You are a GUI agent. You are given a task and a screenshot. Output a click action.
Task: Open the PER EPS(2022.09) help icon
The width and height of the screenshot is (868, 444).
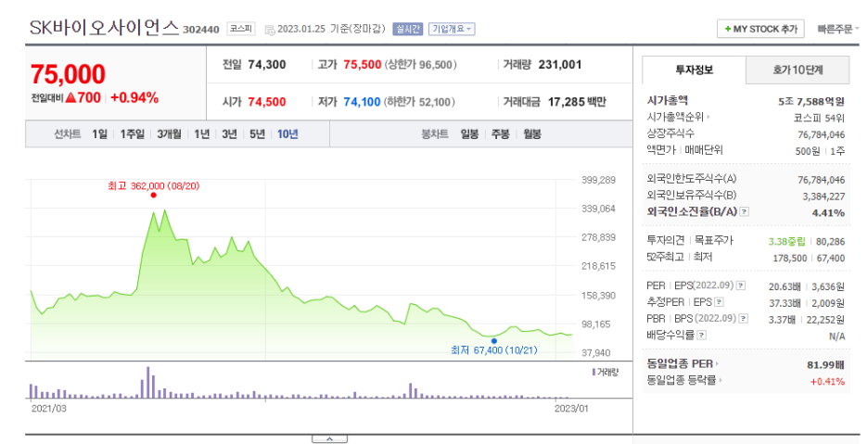coord(741,285)
